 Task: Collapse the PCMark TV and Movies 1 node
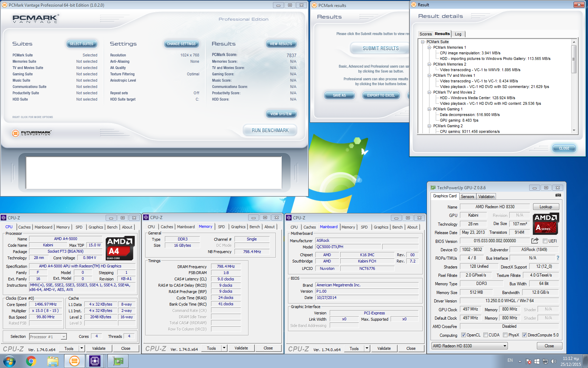429,75
